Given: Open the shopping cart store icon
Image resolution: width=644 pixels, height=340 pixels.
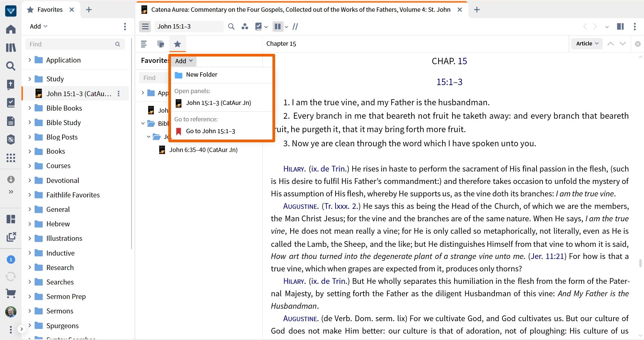Looking at the screenshot, I should [x=11, y=294].
